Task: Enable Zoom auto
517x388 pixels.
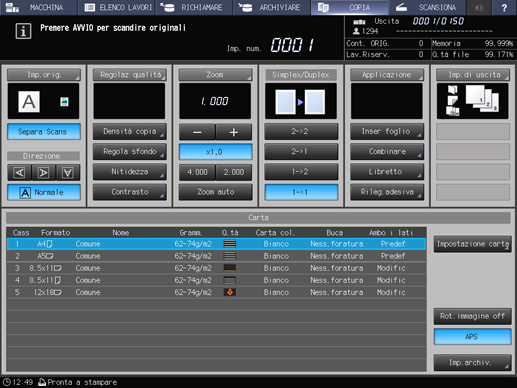Action: pyautogui.click(x=215, y=192)
